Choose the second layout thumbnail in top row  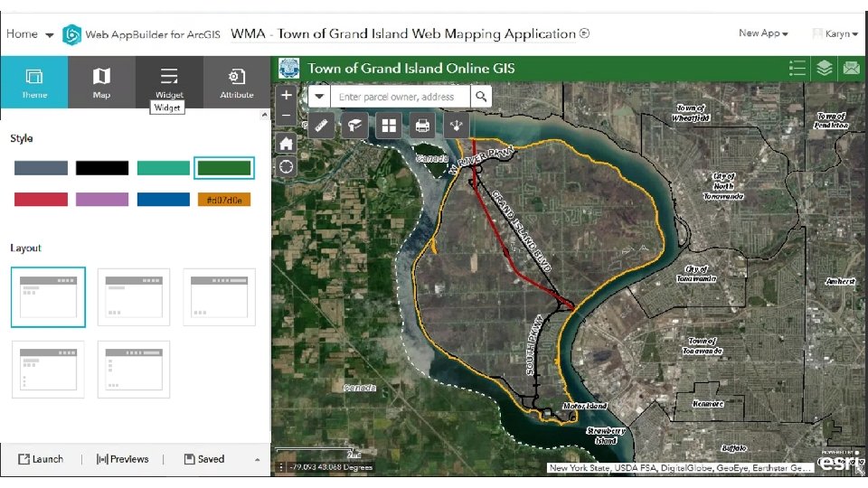coord(134,297)
